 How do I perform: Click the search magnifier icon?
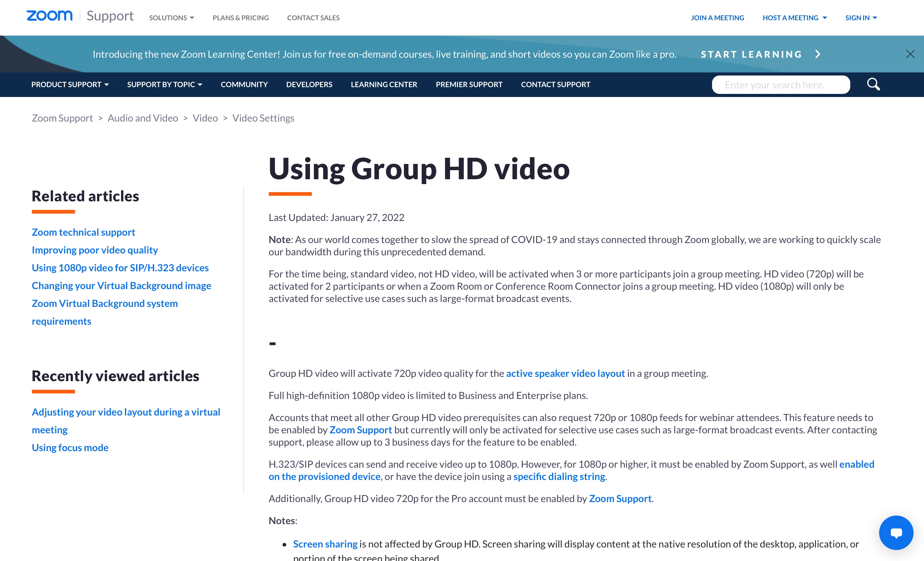873,84
